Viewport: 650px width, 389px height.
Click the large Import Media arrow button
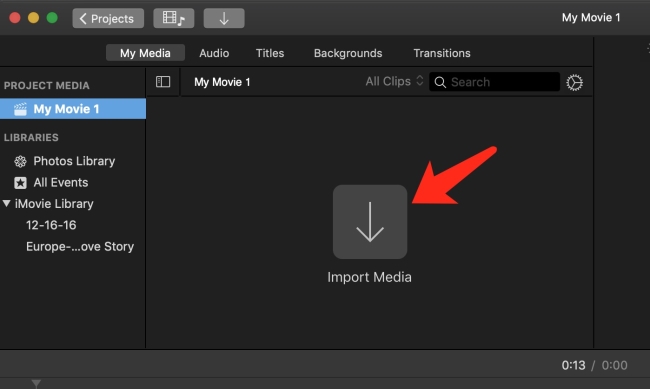point(370,222)
